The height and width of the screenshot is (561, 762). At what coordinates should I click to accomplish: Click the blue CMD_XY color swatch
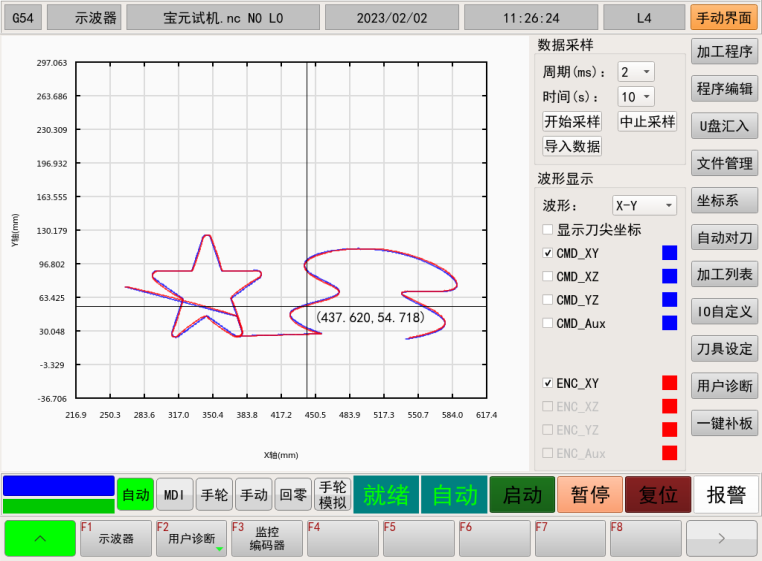tap(669, 253)
